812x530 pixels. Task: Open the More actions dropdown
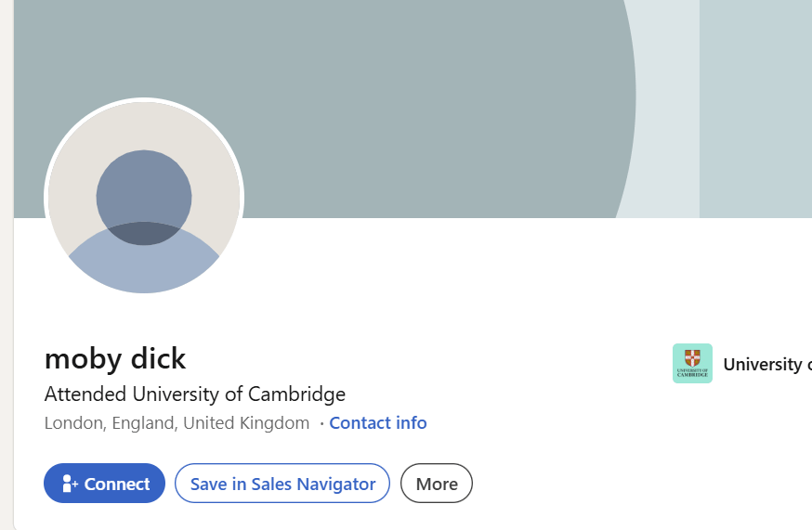(x=437, y=484)
